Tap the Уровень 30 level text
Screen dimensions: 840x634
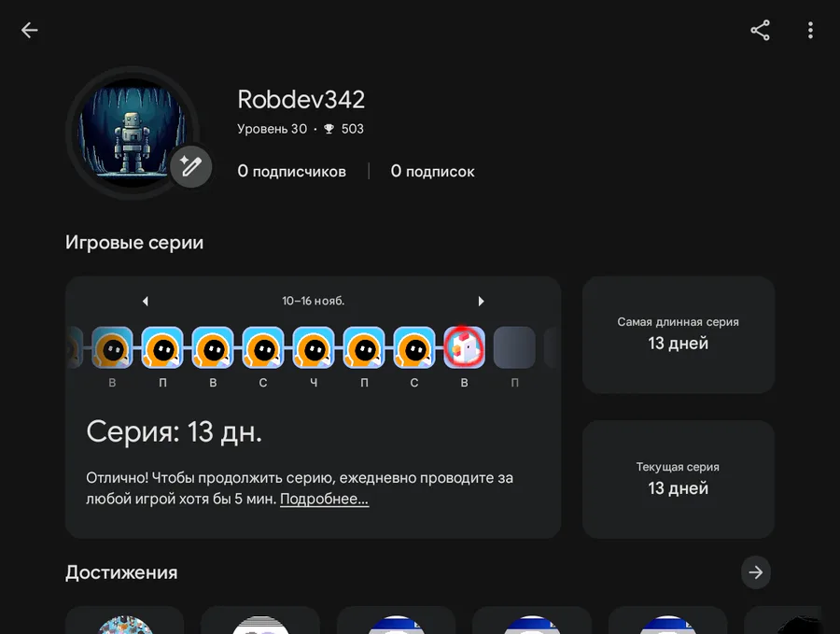[x=273, y=129]
